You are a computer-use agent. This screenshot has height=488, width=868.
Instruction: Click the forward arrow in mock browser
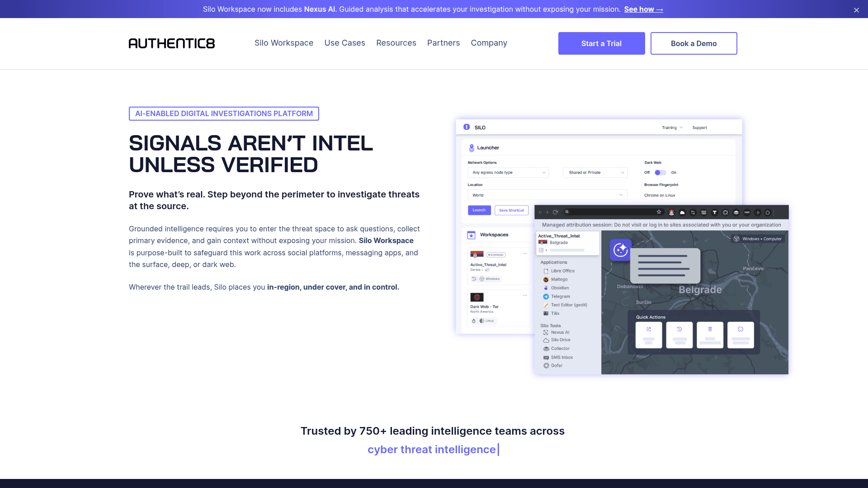coord(547,212)
